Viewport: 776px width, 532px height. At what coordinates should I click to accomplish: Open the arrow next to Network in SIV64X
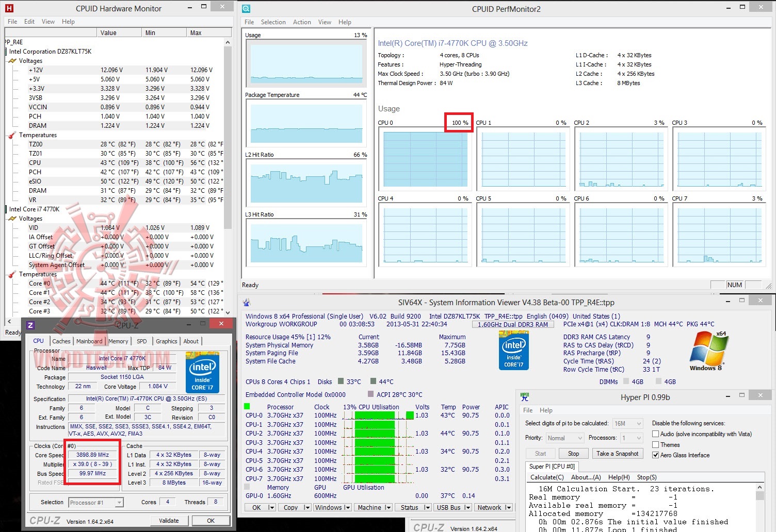coord(508,508)
